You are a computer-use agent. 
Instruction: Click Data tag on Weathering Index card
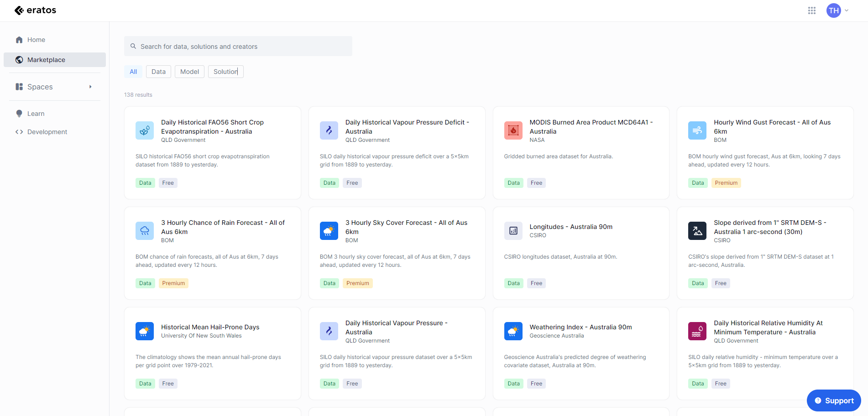[x=513, y=384]
